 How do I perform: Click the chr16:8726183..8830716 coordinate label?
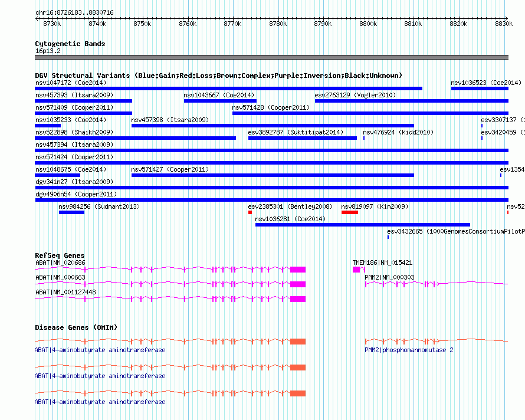(x=74, y=13)
